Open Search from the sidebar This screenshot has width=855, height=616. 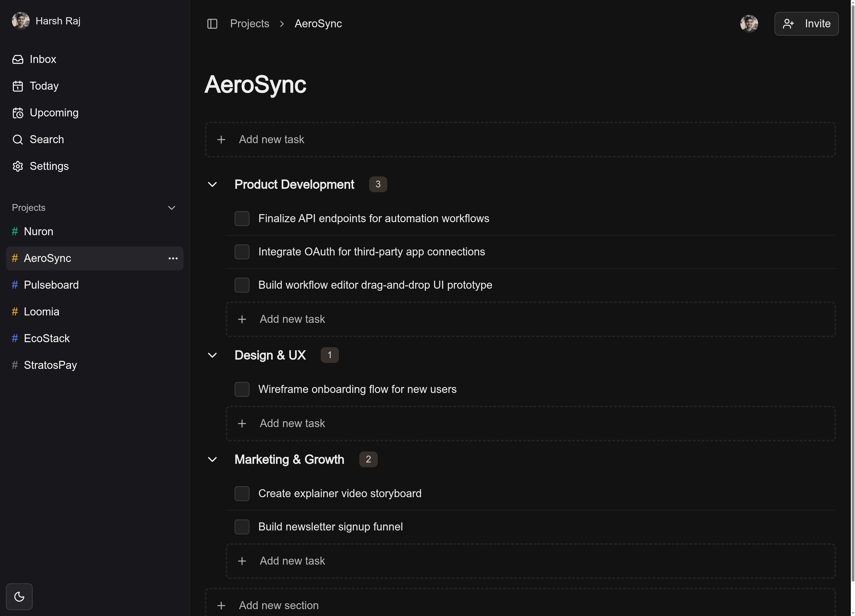pos(46,140)
